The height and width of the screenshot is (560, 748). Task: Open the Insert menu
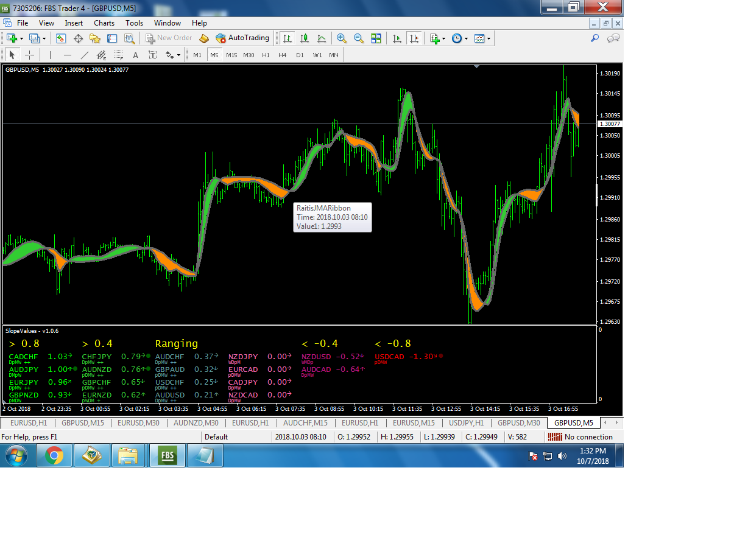click(x=74, y=23)
